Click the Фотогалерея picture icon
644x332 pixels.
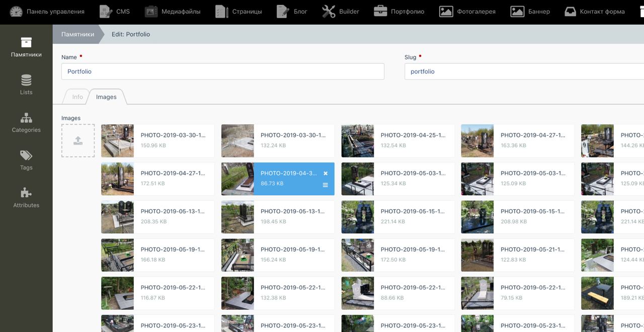coord(446,12)
